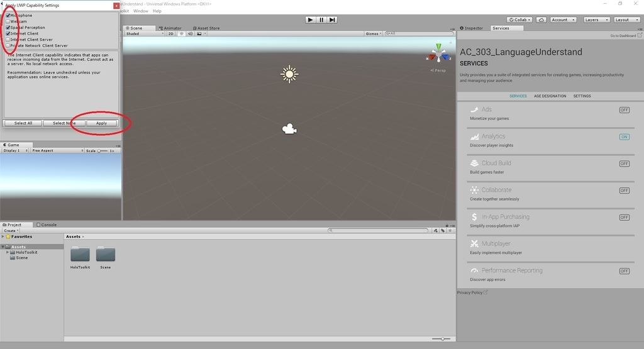Adjust the Game view Scale slider
Screen dimensions: 644x349
(102, 151)
